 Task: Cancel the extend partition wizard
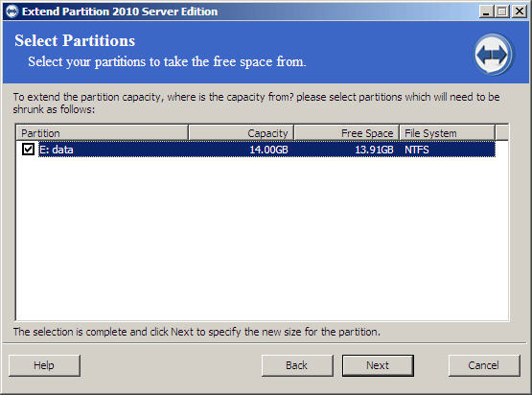484,365
